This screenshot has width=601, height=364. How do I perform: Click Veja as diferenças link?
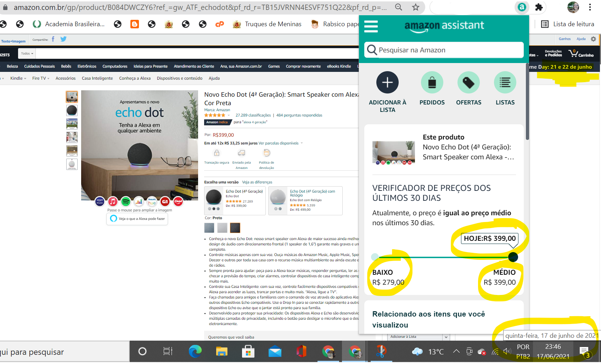257,182
